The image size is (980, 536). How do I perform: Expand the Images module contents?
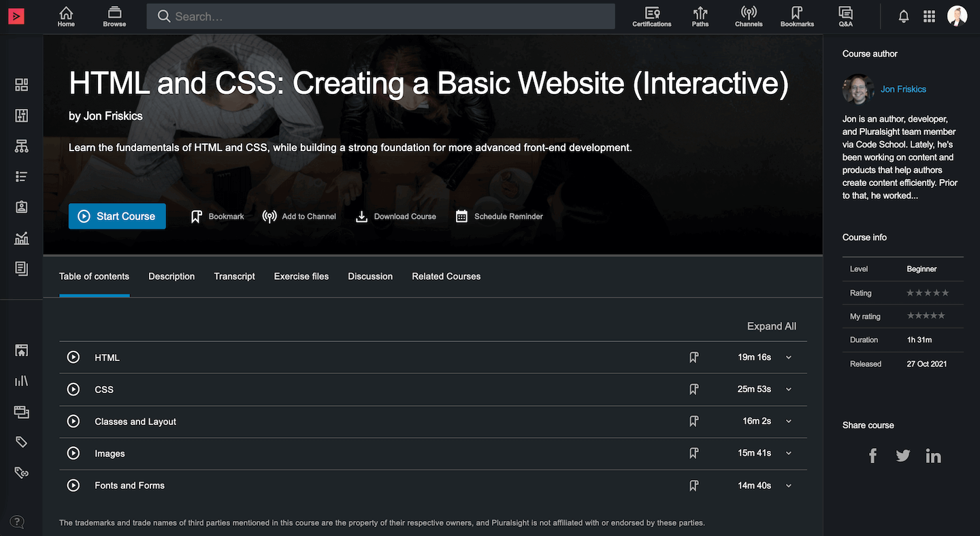[788, 453]
